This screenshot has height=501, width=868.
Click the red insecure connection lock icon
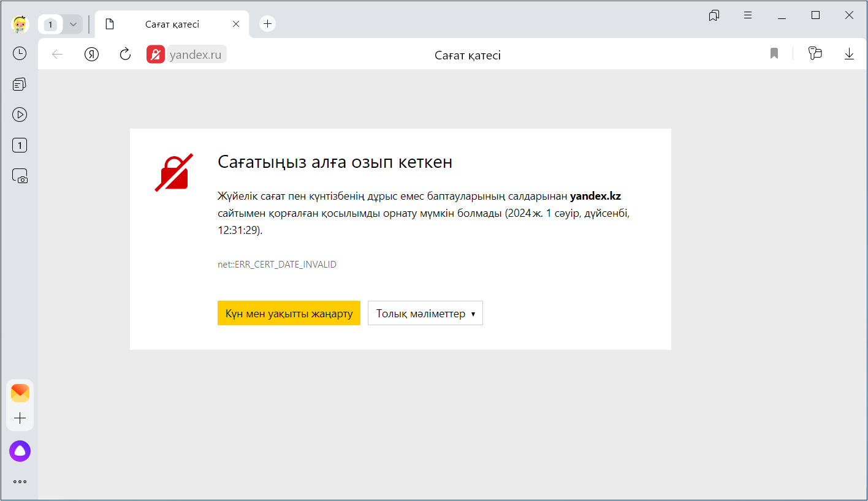(x=156, y=55)
